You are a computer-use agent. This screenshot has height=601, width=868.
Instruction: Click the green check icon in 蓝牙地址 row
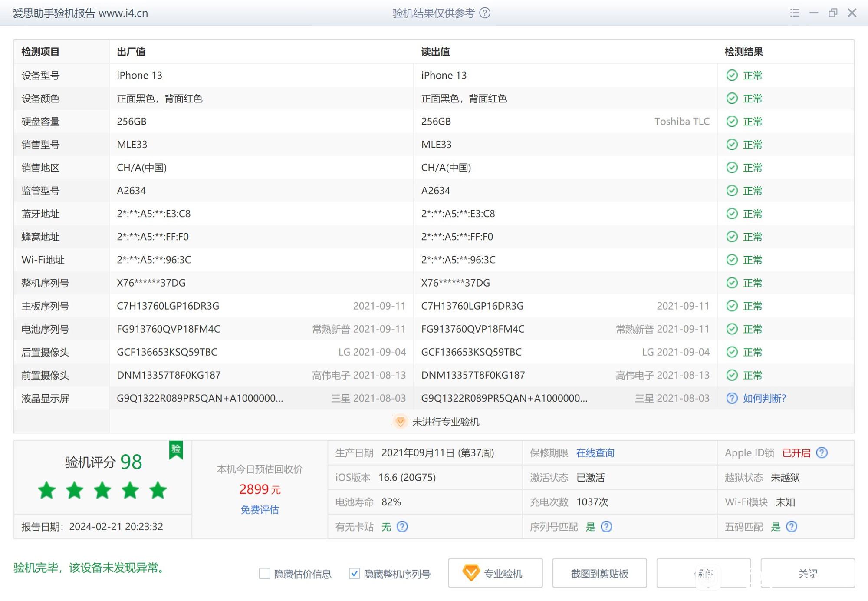tap(732, 213)
